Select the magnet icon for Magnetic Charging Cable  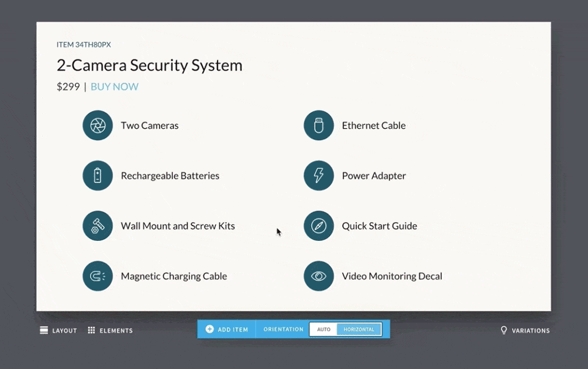click(98, 276)
